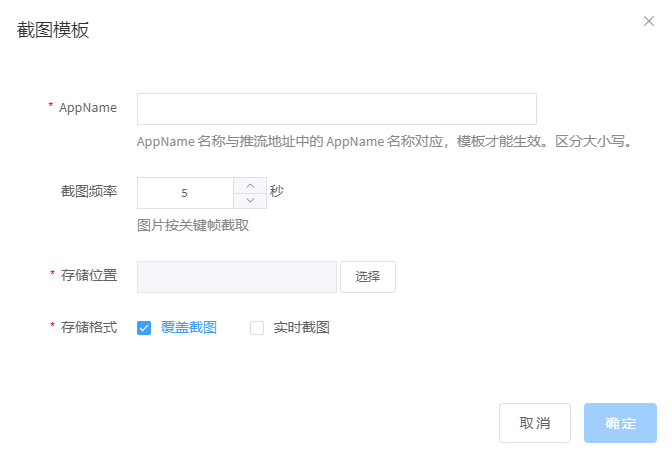The image size is (672, 460).
Task: Click the AppName text input field
Action: pos(336,109)
